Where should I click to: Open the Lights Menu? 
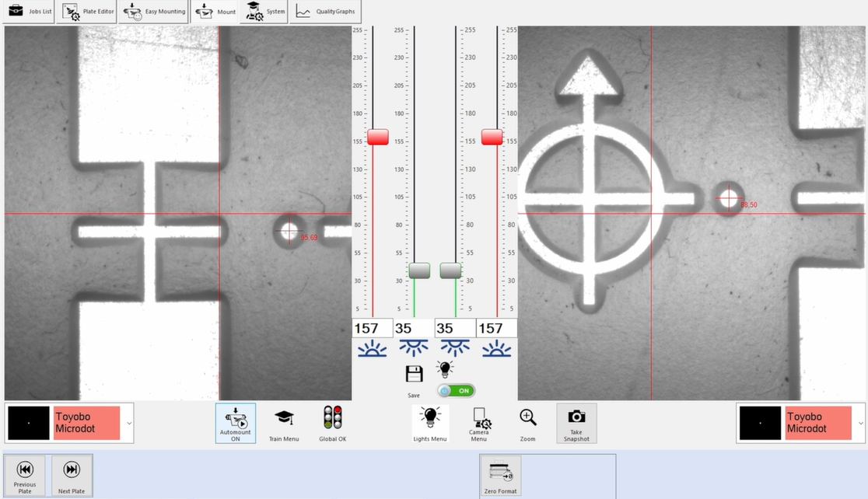tap(430, 423)
